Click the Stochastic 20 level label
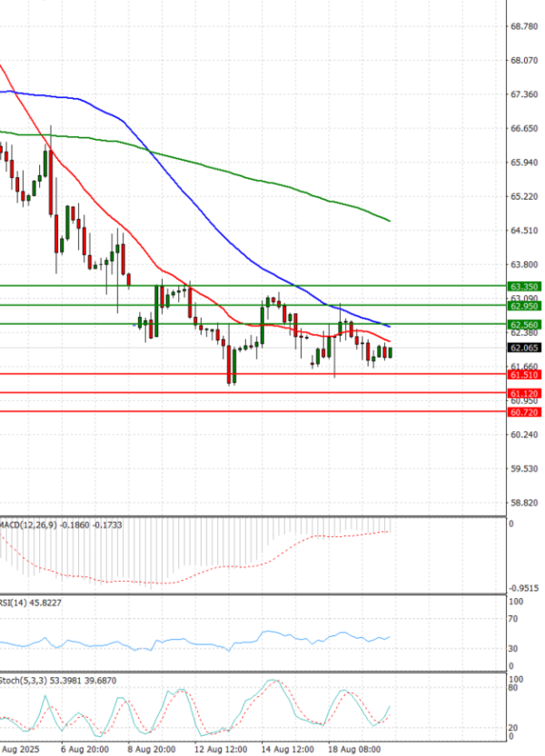This screenshot has width=545, height=756. (x=513, y=728)
